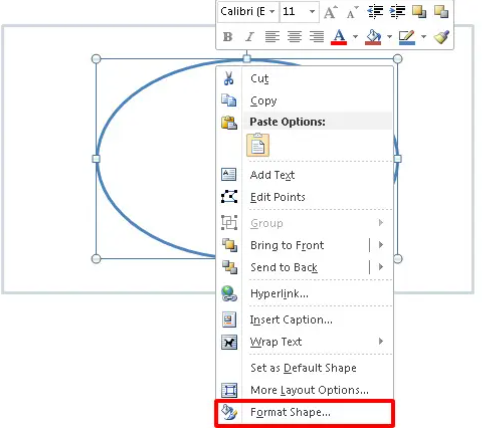Toggle Align Text Left
Viewport: 482px width, 433px height.
coord(272,37)
